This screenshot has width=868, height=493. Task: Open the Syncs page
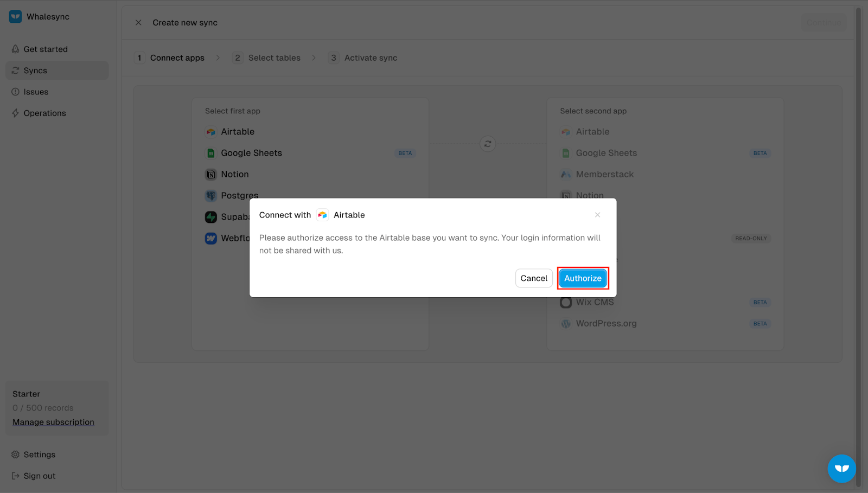[57, 71]
